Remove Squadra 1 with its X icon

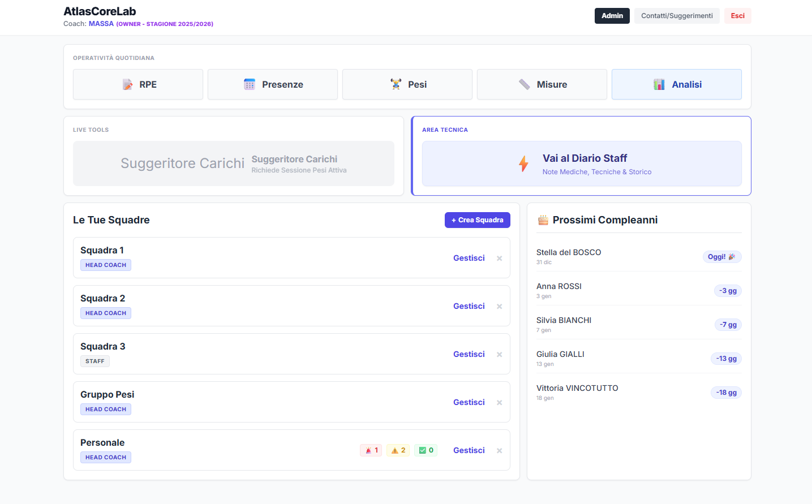[500, 259]
